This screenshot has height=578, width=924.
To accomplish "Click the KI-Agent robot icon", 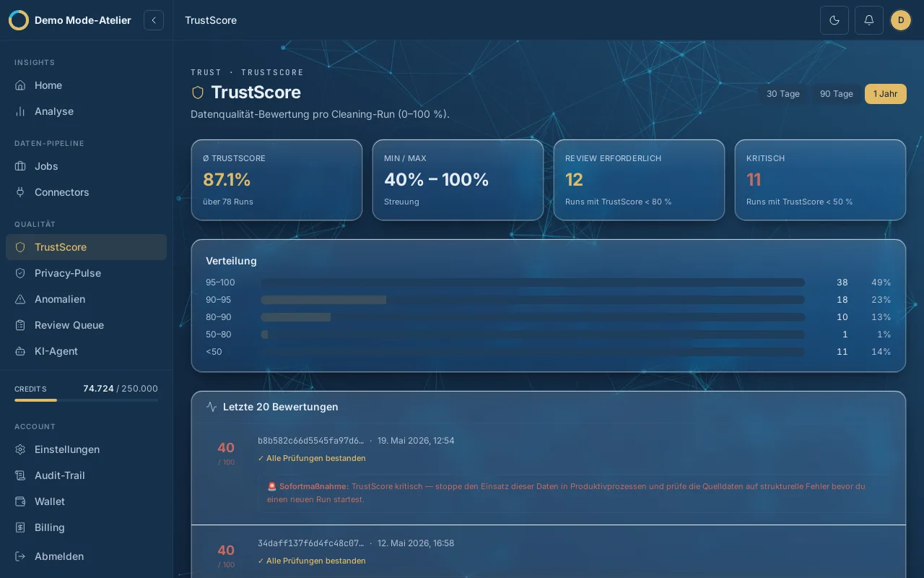I will pos(20,351).
